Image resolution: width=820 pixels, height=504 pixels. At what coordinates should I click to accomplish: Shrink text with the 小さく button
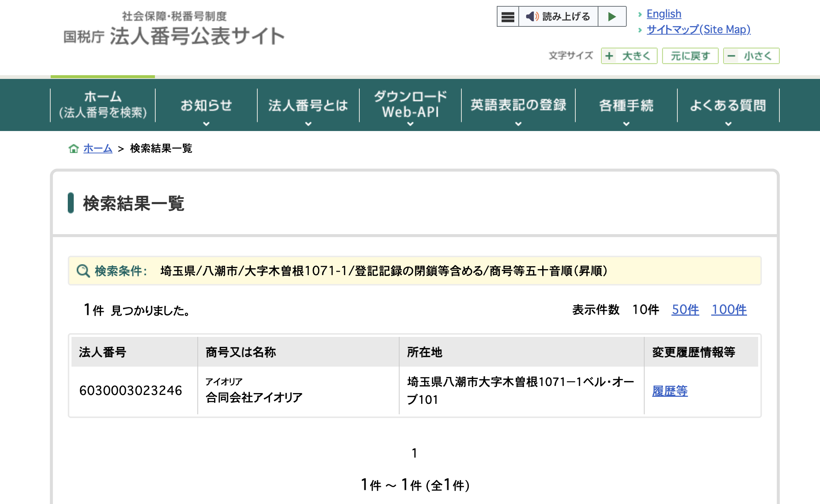coord(750,55)
